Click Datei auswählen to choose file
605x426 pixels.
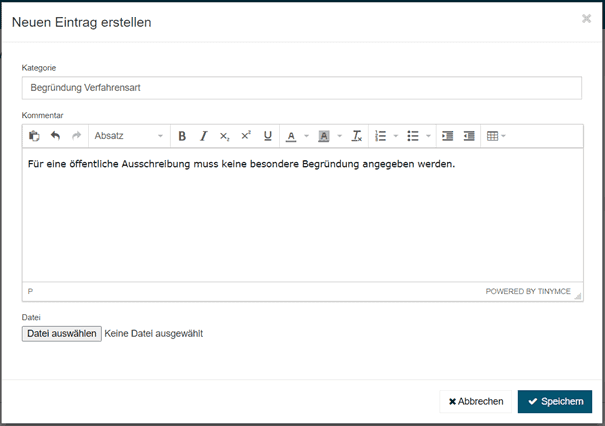click(x=62, y=334)
